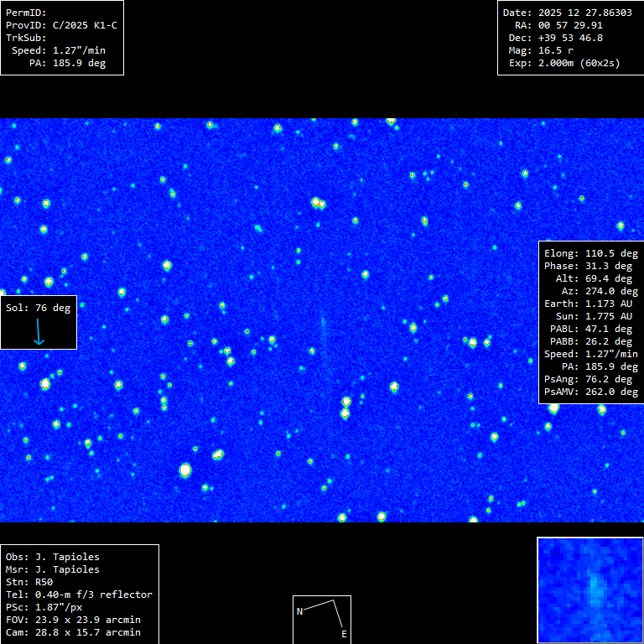Click the RA 00 57 29.91 value
This screenshot has height=644, width=644.
570,25
